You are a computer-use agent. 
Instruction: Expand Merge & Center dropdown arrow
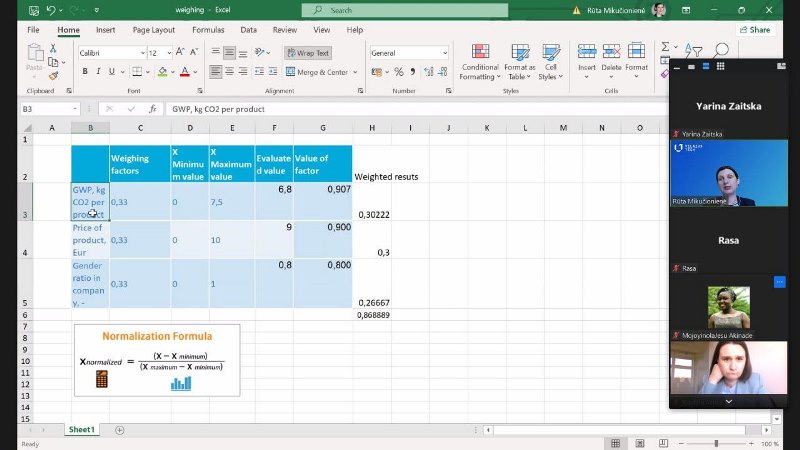pos(355,72)
